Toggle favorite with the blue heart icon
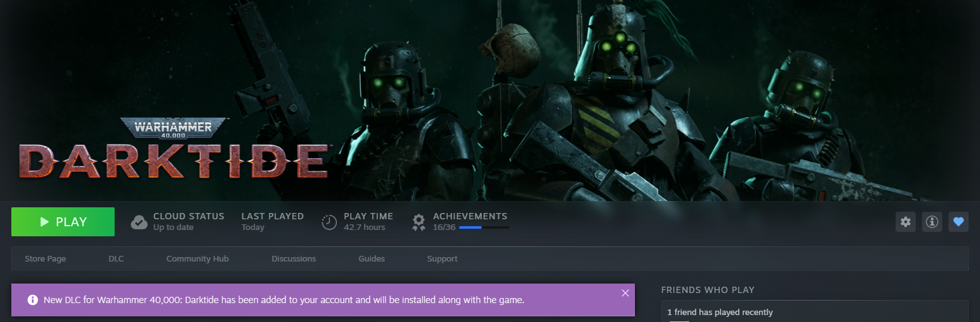The width and height of the screenshot is (980, 322). tap(959, 222)
